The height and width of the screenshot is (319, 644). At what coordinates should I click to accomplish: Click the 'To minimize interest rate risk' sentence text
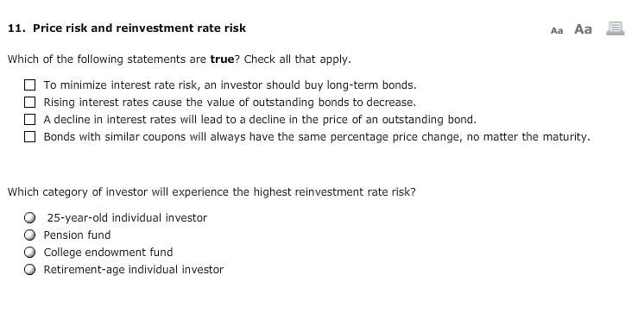coord(230,84)
